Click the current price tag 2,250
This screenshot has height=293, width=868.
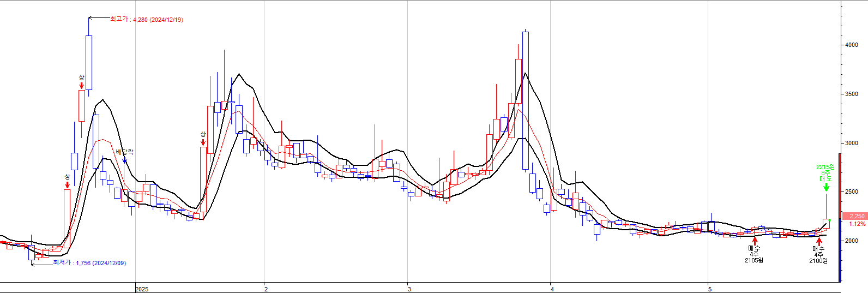pos(856,216)
